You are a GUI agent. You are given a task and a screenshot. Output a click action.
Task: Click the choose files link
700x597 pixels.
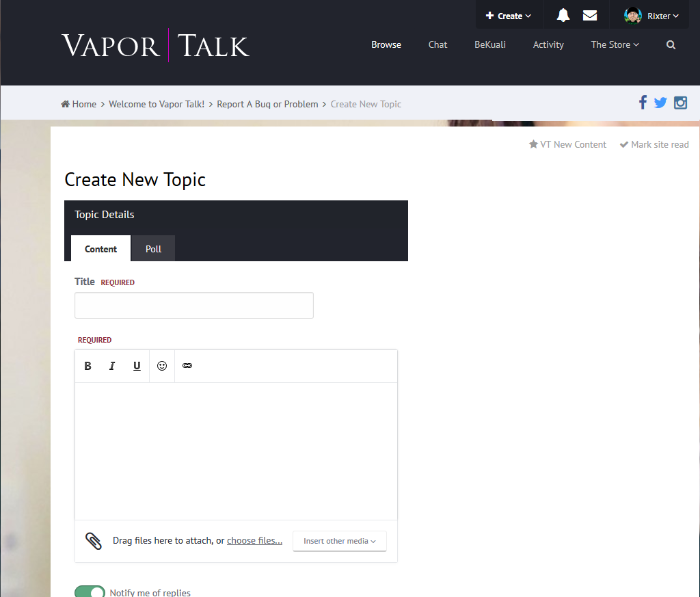click(254, 541)
